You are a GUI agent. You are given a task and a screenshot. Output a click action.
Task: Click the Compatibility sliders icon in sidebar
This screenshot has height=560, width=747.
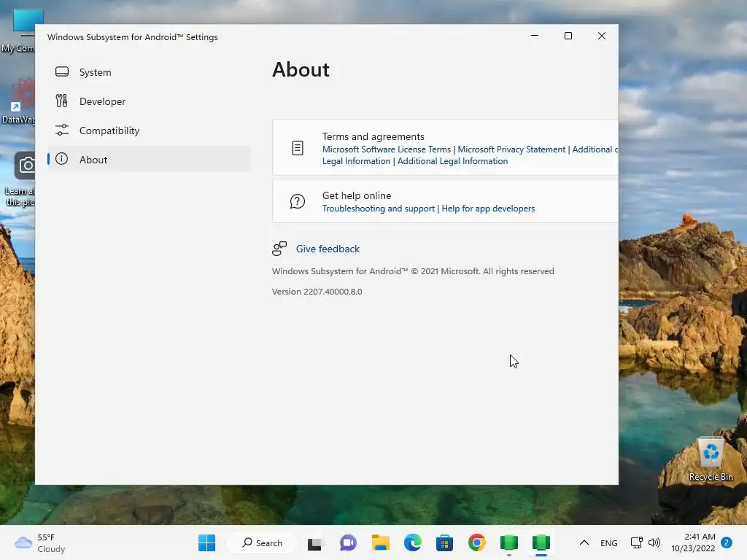[62, 130]
